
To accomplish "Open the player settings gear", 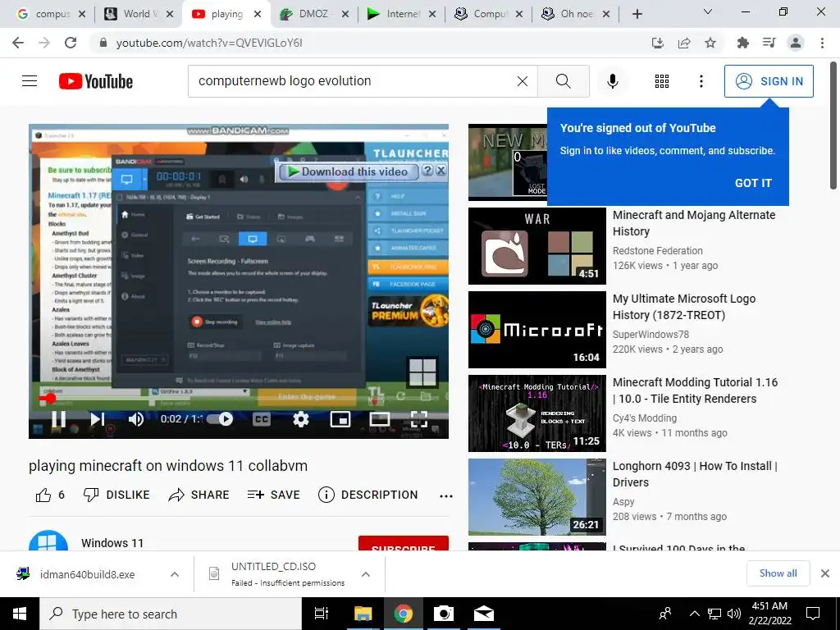I will click(x=301, y=419).
